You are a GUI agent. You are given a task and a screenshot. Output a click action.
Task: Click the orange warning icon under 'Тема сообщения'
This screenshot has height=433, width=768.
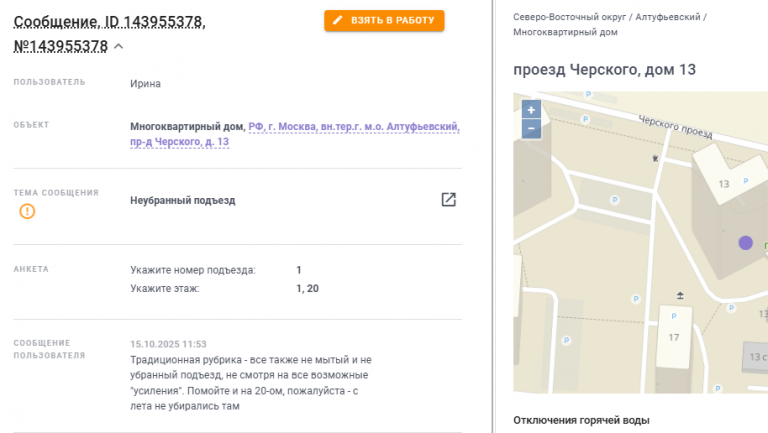[27, 211]
